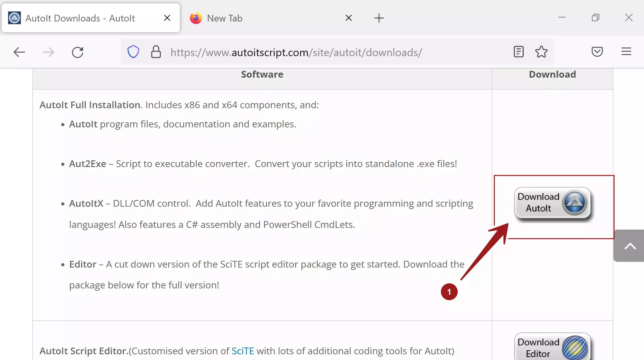View site connection info via the padlock
The width and height of the screenshot is (644, 360).
point(156,52)
